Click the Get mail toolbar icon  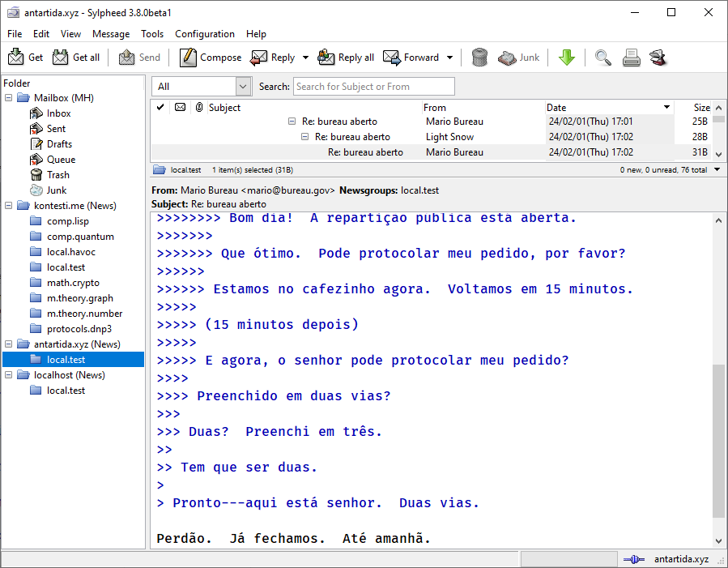[x=16, y=58]
